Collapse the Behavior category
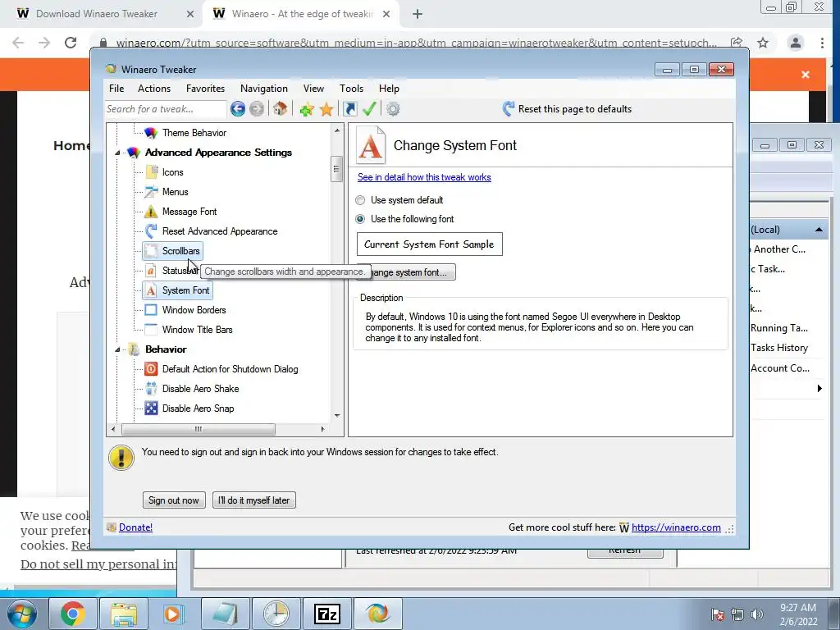Image resolution: width=840 pixels, height=630 pixels. (x=118, y=349)
